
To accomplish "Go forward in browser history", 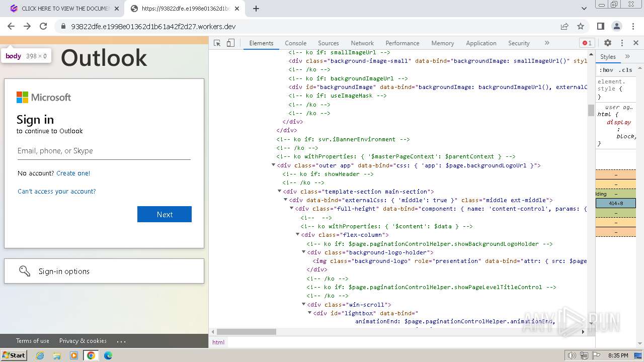I will (x=27, y=26).
